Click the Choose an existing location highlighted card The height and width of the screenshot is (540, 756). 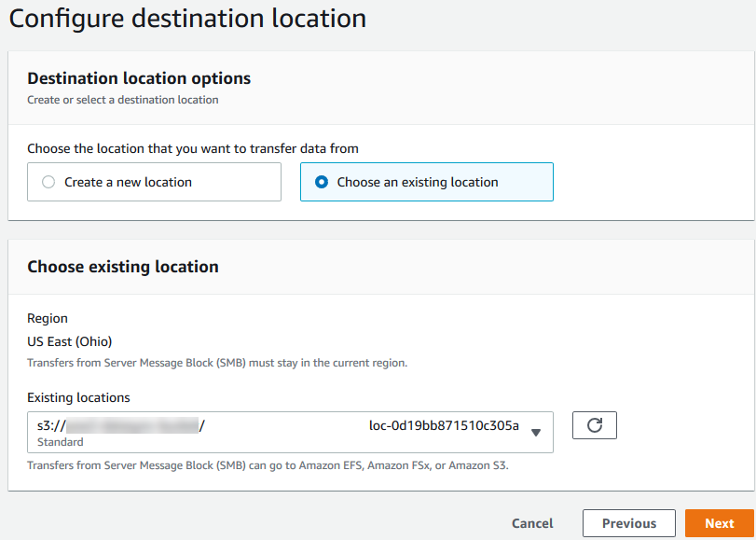point(426,182)
